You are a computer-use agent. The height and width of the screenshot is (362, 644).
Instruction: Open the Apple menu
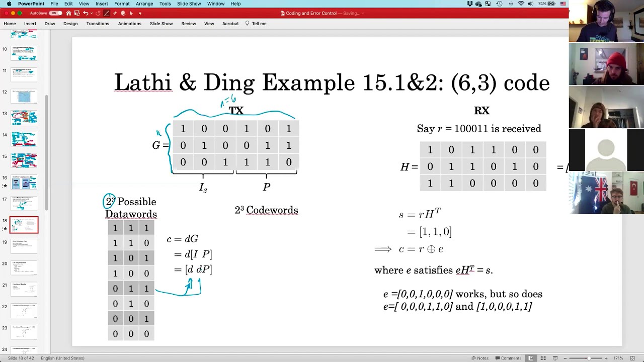point(9,4)
